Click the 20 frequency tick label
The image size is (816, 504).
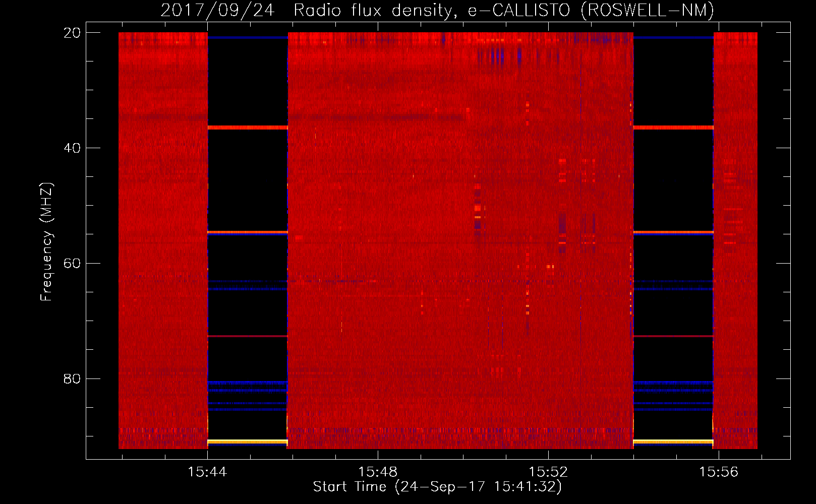pos(72,33)
